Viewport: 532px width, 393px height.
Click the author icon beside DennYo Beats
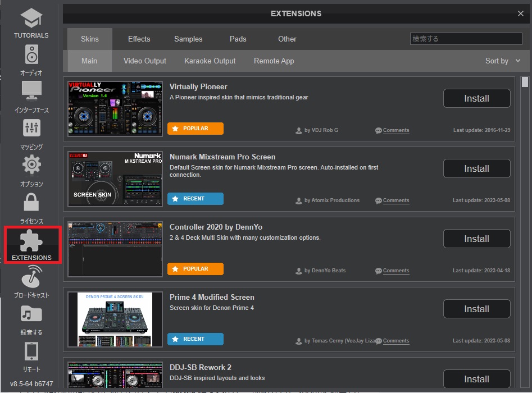[298, 271]
